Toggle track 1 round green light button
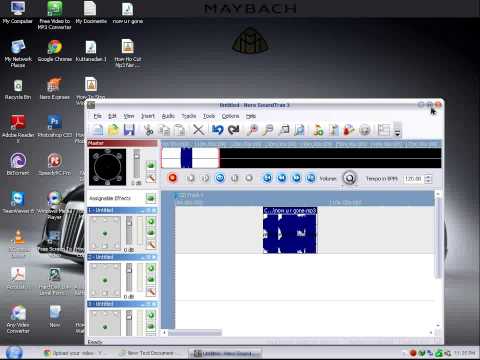480x360 pixels. [x=151, y=221]
